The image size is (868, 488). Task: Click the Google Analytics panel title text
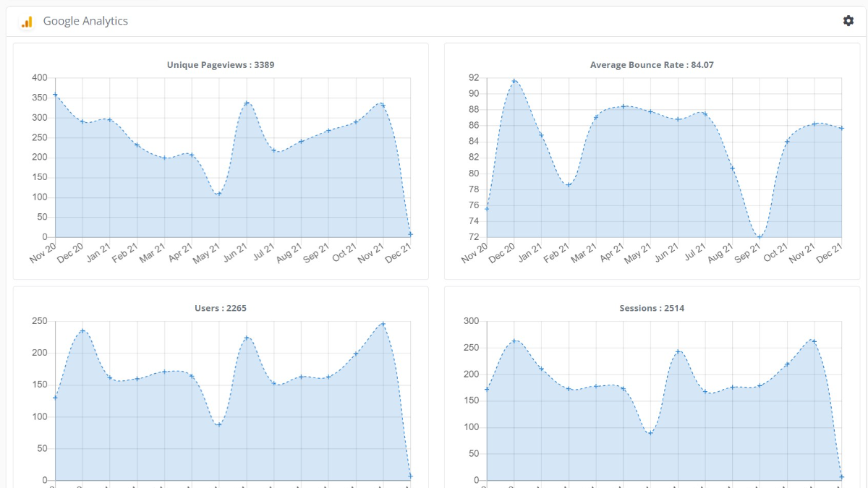[85, 21]
